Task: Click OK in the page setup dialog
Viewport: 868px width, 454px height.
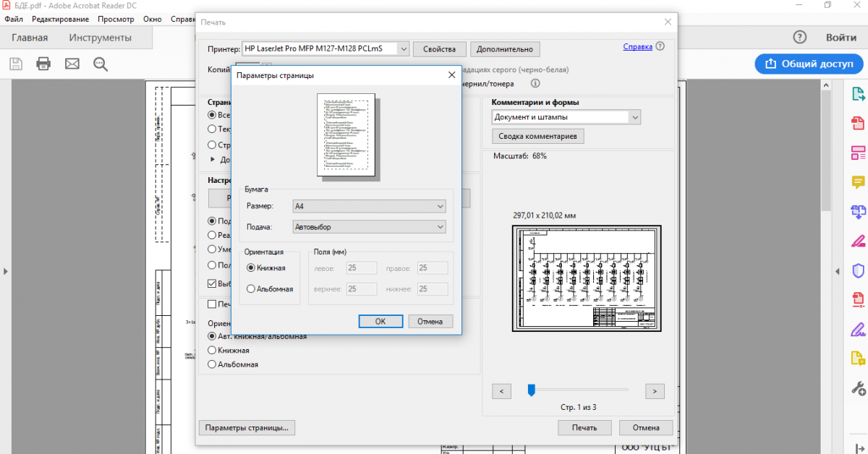Action: pos(380,322)
